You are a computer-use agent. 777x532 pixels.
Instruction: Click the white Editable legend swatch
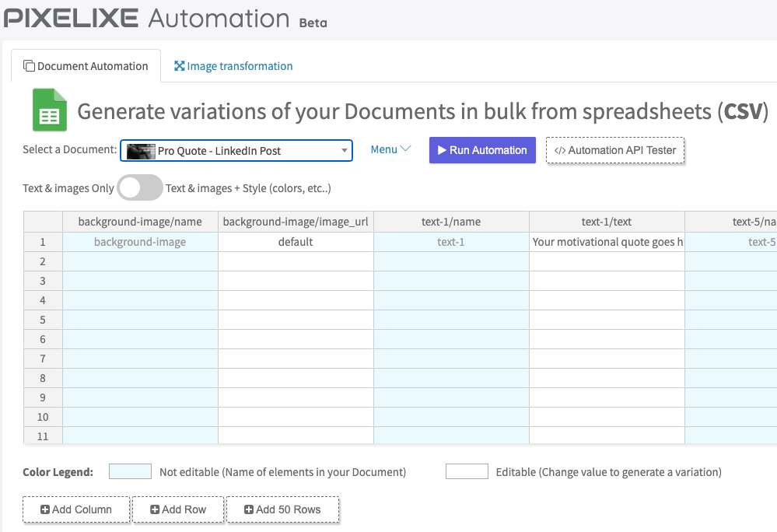(x=467, y=471)
